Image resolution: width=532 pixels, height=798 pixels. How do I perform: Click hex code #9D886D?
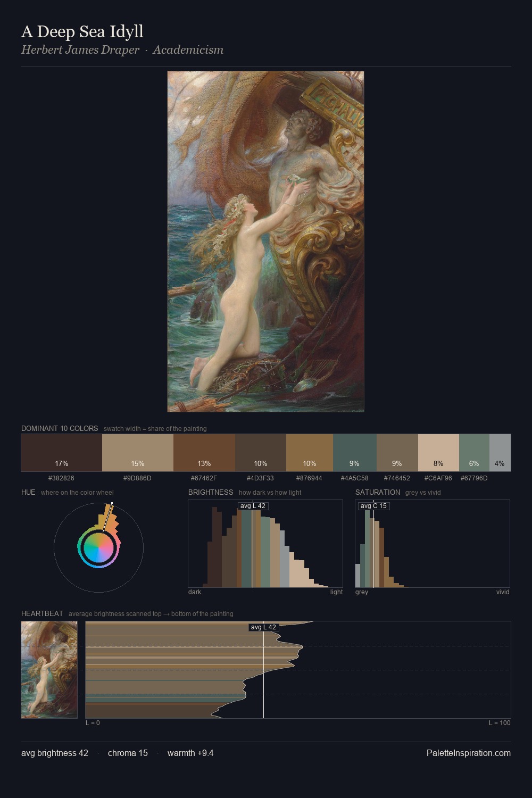(x=137, y=478)
